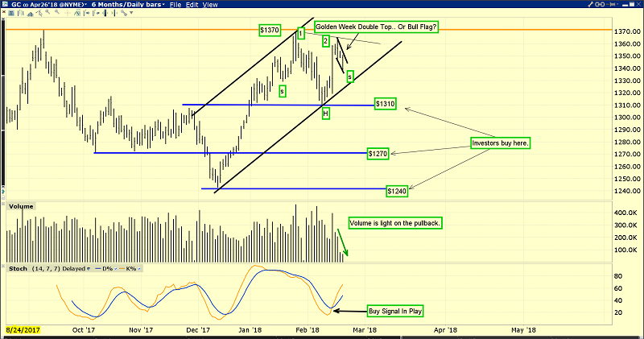Click the "Investors buy here." annotation
The image size is (644, 339).
point(500,143)
